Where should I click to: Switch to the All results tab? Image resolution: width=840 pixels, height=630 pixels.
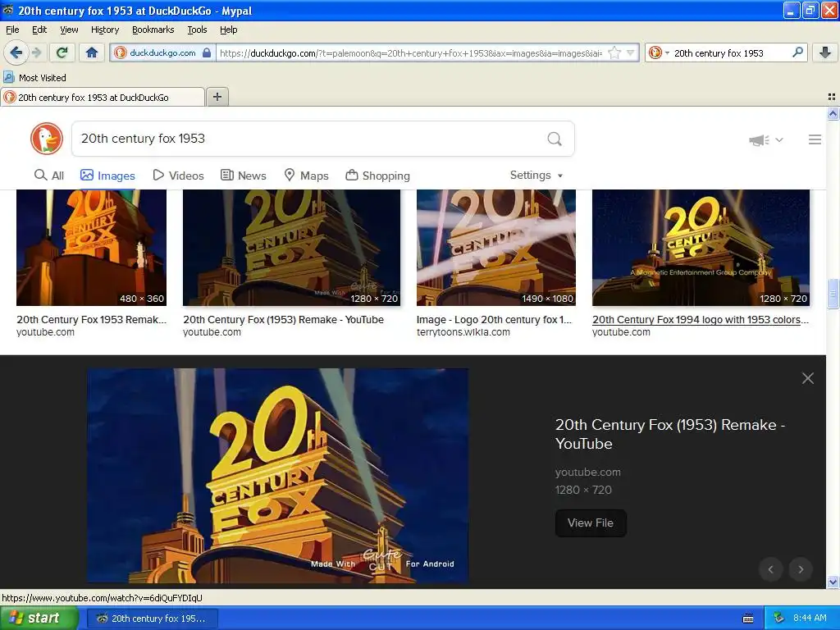click(x=48, y=176)
